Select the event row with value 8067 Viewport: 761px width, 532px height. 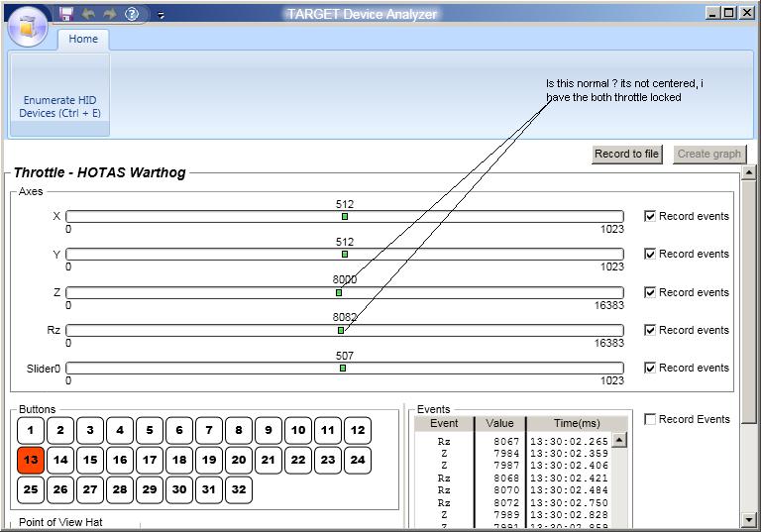513,441
